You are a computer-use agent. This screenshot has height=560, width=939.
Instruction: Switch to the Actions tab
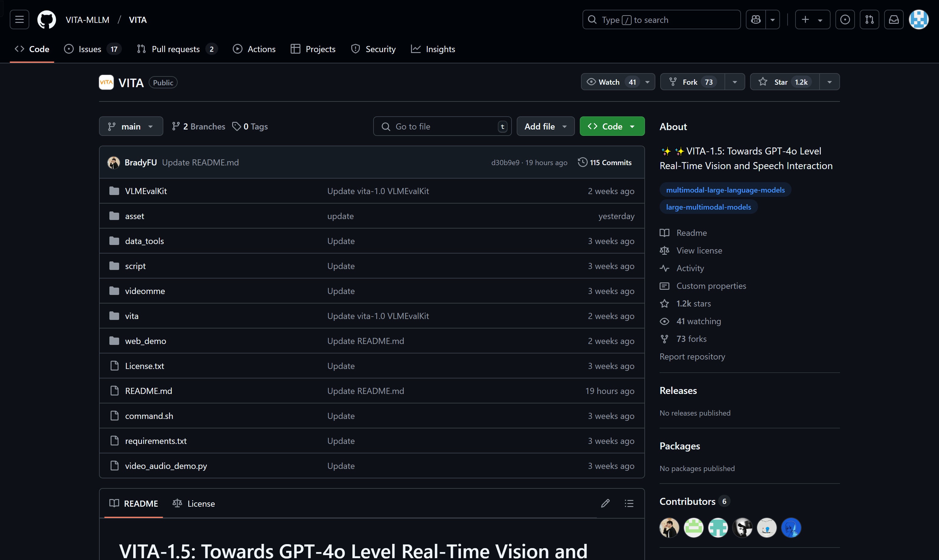click(x=254, y=49)
